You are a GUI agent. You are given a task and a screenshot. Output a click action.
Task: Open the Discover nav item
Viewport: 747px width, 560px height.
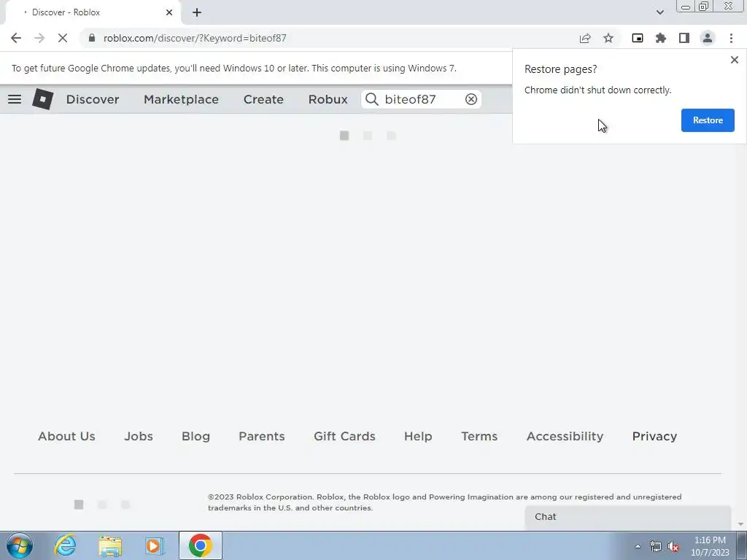point(93,99)
